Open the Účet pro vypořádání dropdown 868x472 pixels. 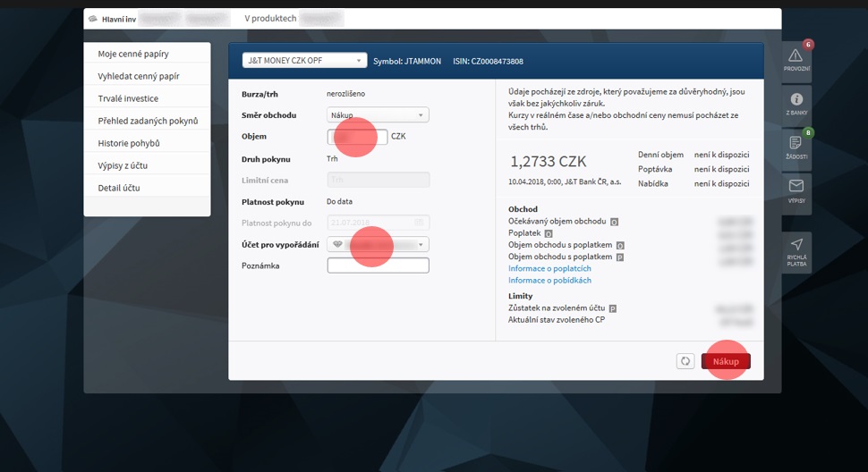[x=378, y=244]
